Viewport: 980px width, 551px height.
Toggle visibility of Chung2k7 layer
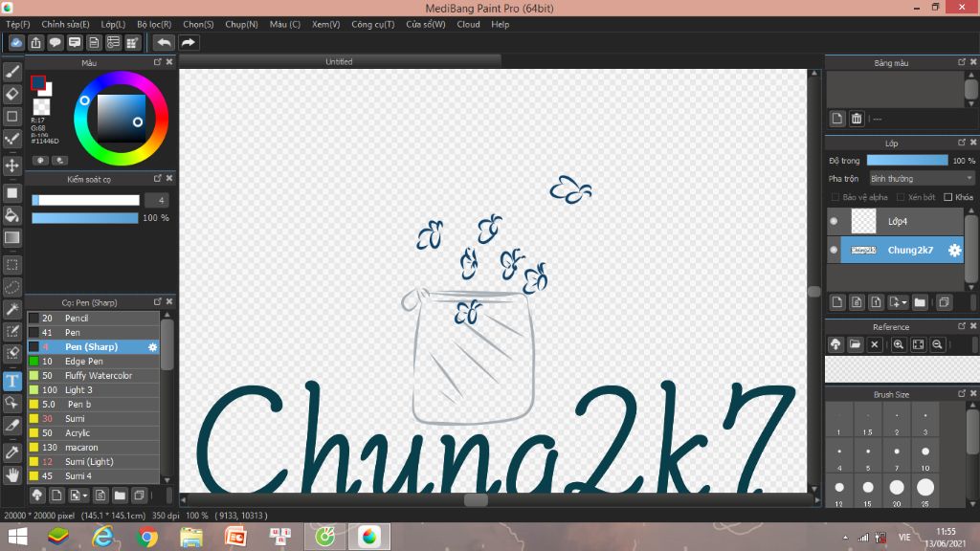tap(834, 250)
